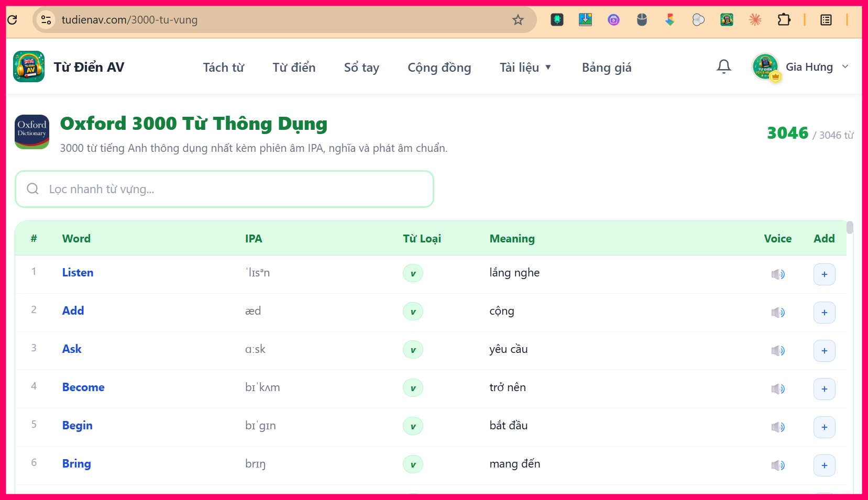
Task: Click the v tag in the Become row
Action: coord(413,388)
